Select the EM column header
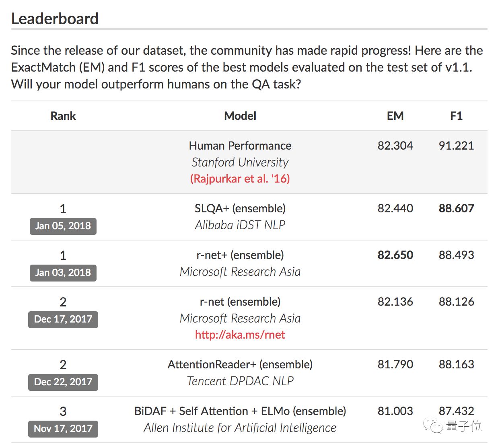The height and width of the screenshot is (448, 498). pyautogui.click(x=395, y=116)
